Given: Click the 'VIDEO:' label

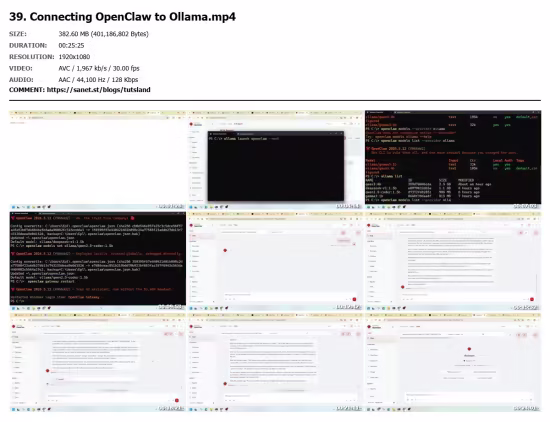Looking at the screenshot, I should (x=21, y=68).
